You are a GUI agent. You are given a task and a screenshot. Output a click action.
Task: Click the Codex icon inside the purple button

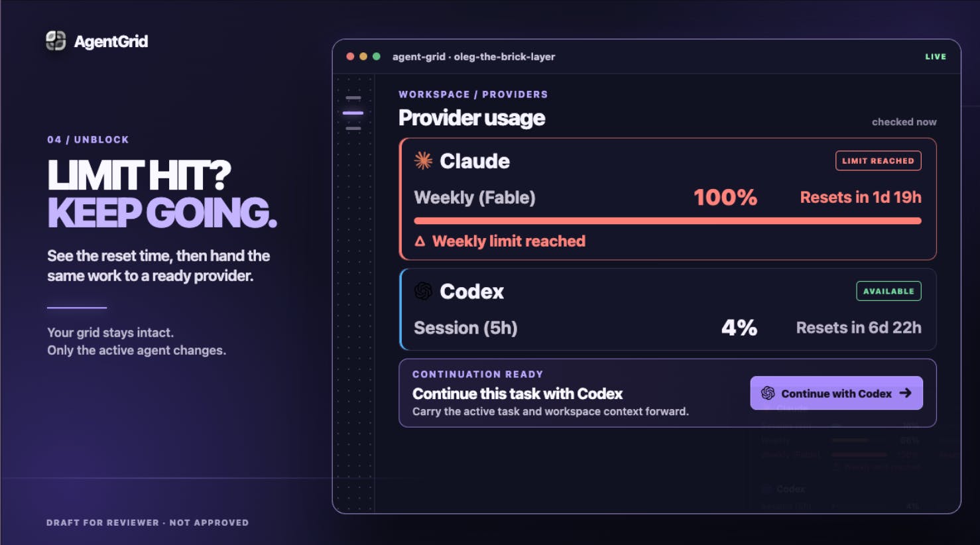pos(768,393)
